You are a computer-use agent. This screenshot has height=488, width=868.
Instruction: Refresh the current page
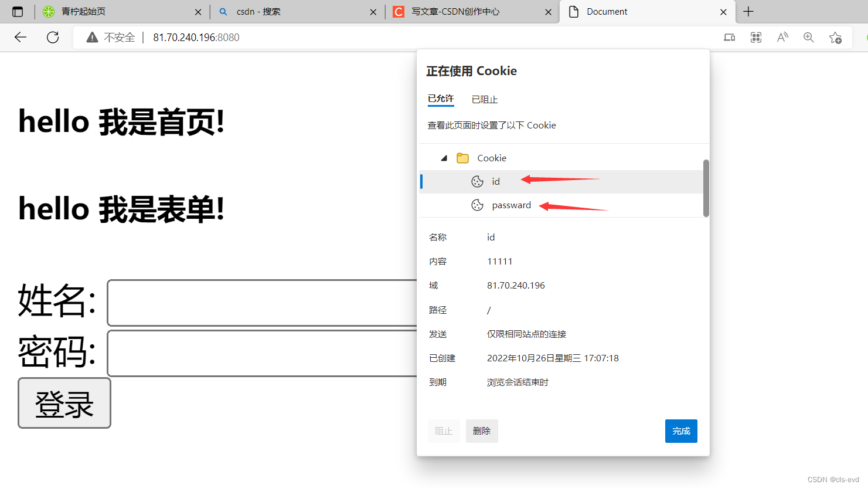click(53, 38)
